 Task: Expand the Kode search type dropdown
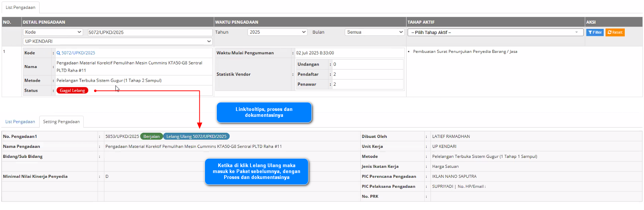[53, 32]
